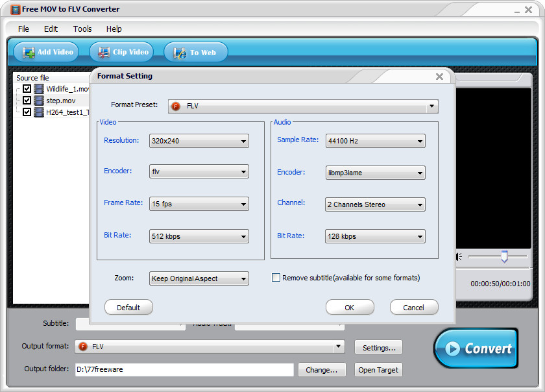Click the volume slider handle
The height and width of the screenshot is (392, 545).
click(504, 257)
